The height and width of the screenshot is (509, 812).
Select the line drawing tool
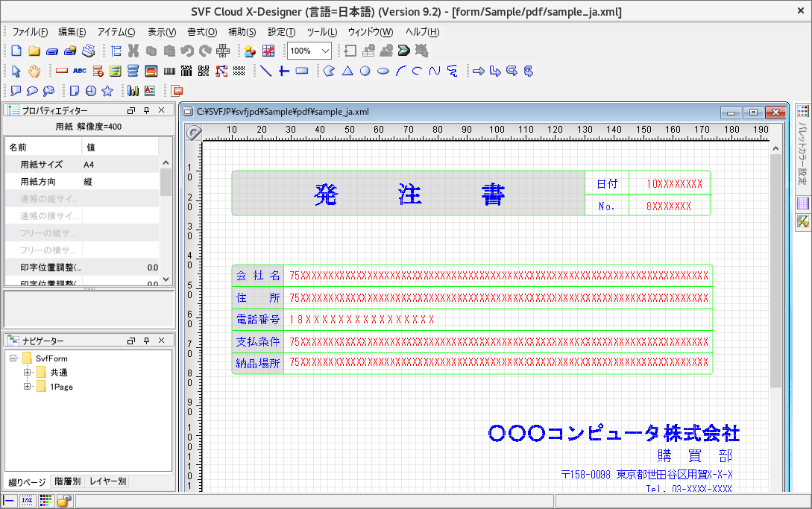pyautogui.click(x=265, y=71)
